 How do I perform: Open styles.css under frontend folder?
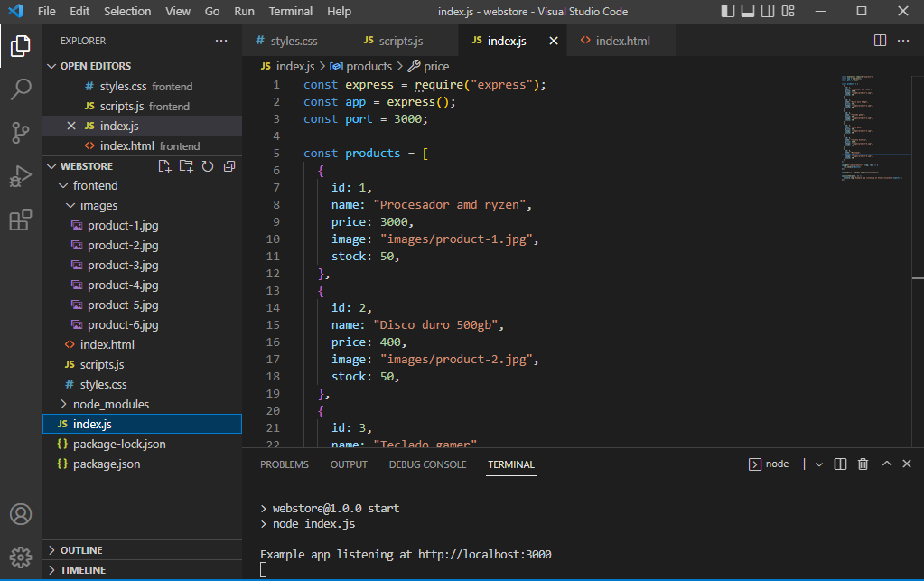[142, 385]
